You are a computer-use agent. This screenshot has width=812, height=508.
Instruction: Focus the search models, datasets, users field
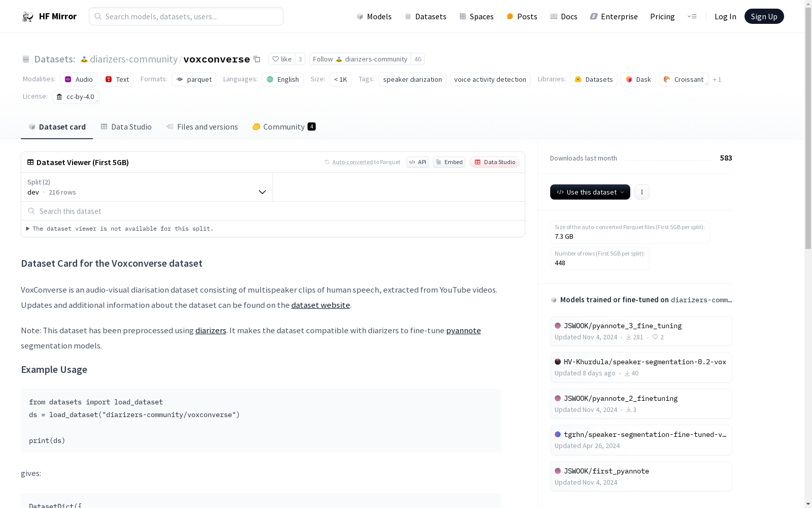click(x=186, y=16)
